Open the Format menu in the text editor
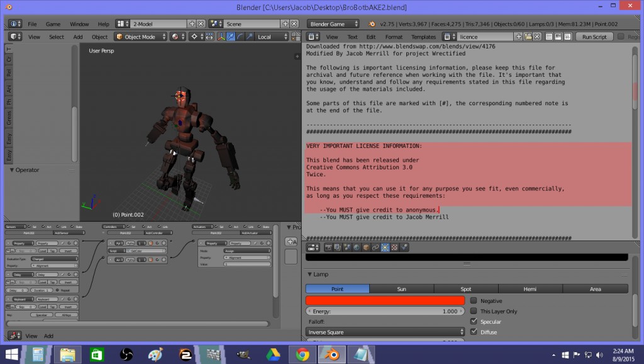 (x=393, y=37)
